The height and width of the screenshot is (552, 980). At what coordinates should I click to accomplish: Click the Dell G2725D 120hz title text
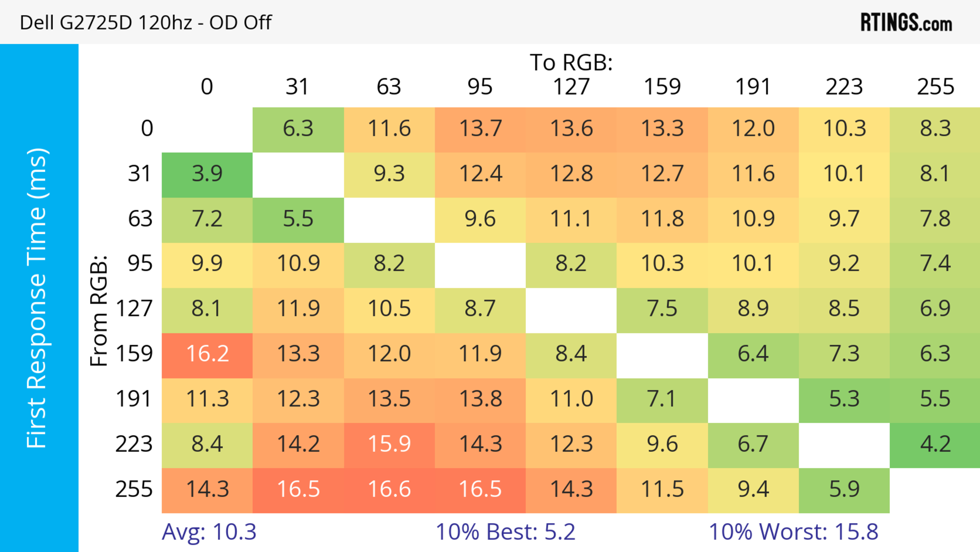coord(146,22)
